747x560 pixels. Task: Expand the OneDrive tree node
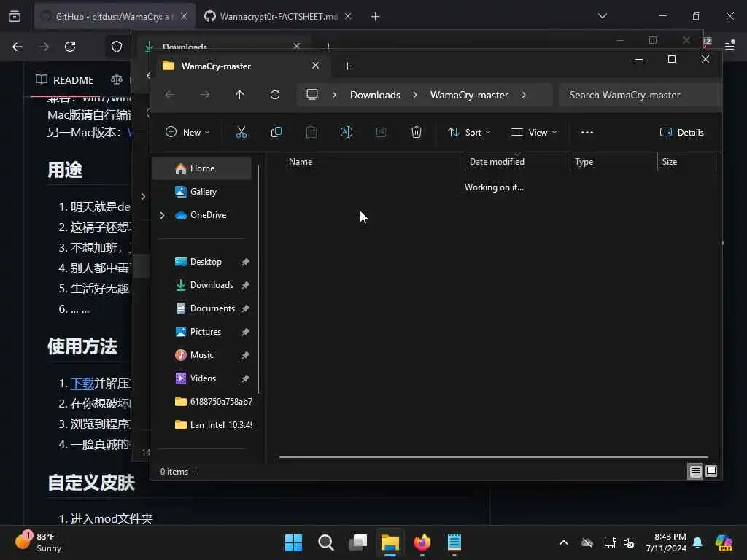[163, 215]
